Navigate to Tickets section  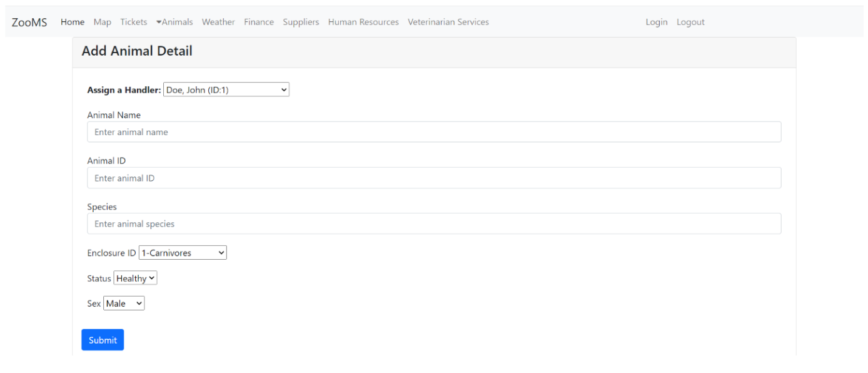click(134, 22)
